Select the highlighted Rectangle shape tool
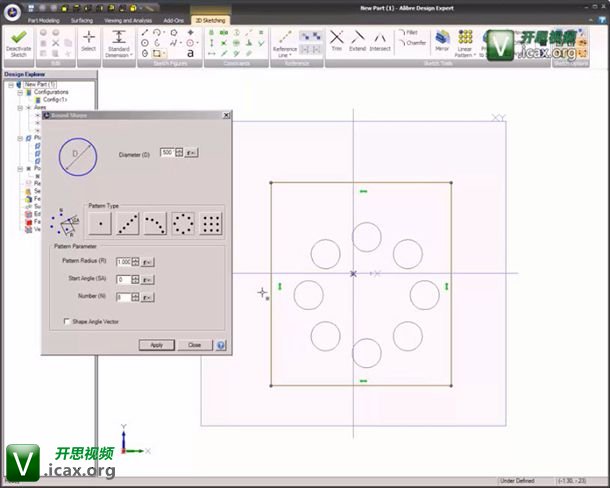Image resolution: width=610 pixels, height=488 pixels. (x=157, y=53)
